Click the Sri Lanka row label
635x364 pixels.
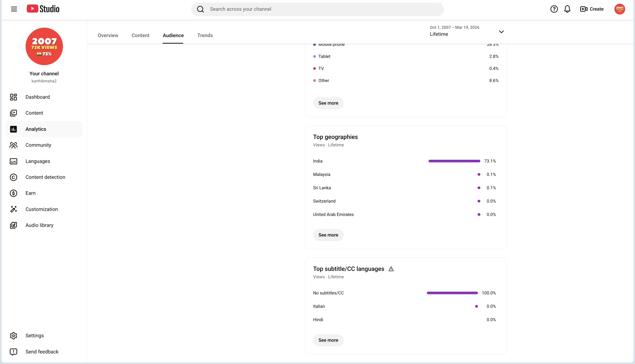(x=322, y=188)
